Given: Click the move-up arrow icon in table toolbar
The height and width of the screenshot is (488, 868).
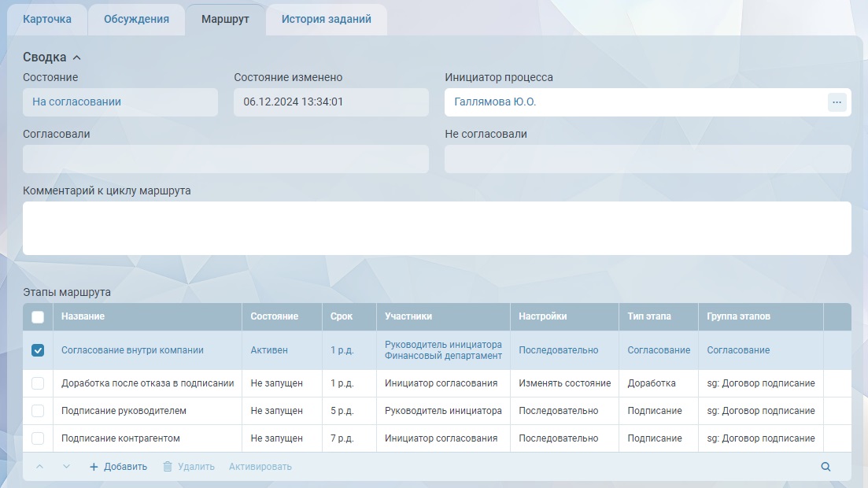Looking at the screenshot, I should click(39, 467).
